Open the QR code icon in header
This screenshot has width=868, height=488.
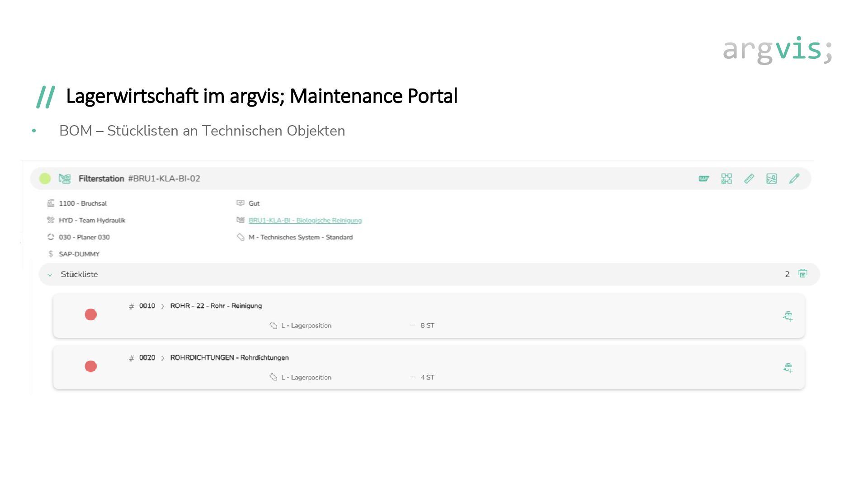726,178
